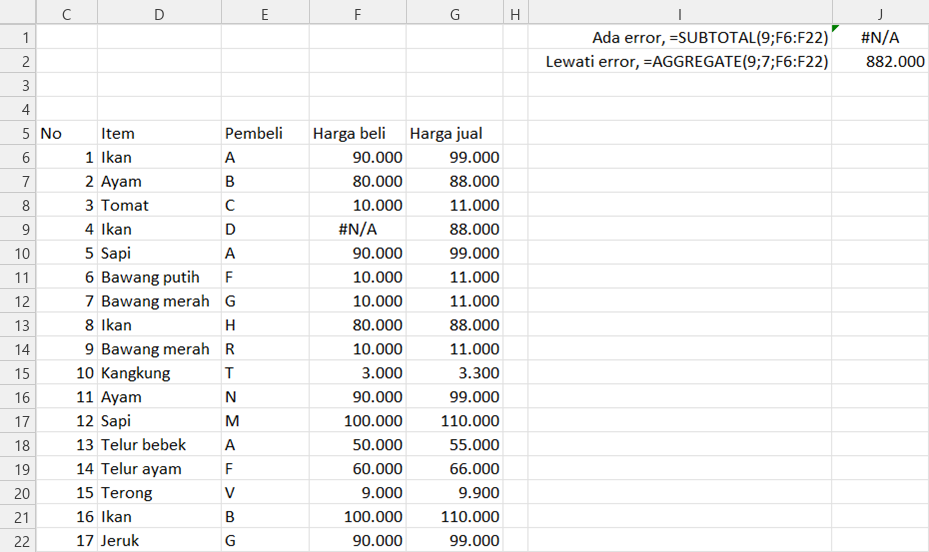Select the Terong item cell

click(159, 493)
